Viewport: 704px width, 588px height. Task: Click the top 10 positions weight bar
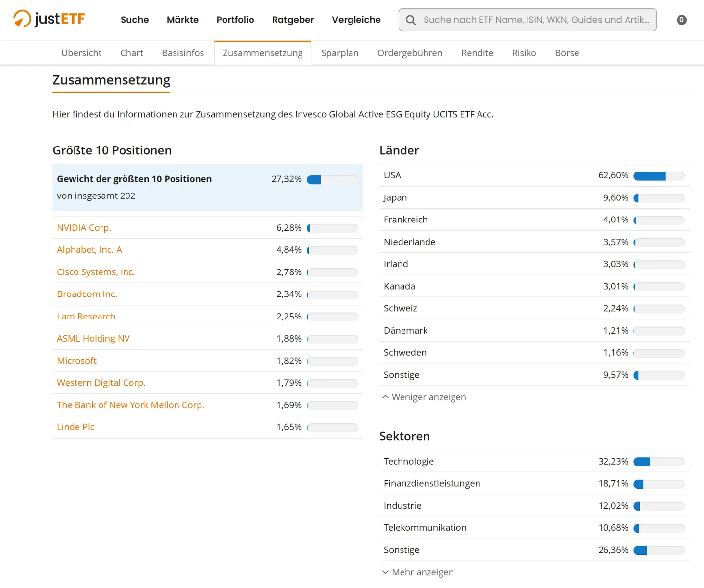click(x=332, y=180)
